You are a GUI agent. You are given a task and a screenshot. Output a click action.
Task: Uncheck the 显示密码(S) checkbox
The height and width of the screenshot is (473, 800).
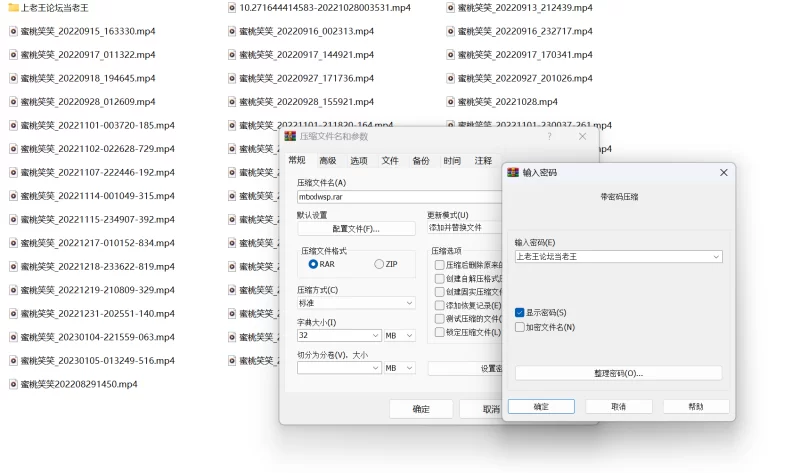click(519, 312)
